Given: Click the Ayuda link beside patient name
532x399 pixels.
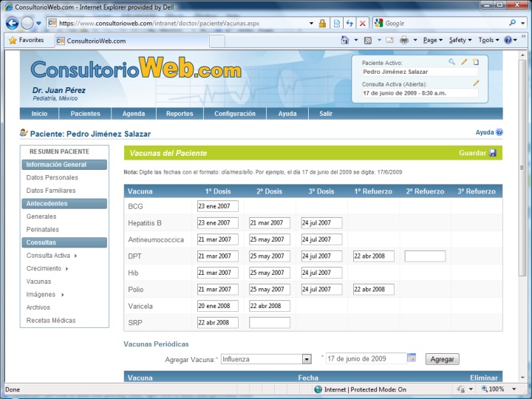Looking at the screenshot, I should 485,132.
